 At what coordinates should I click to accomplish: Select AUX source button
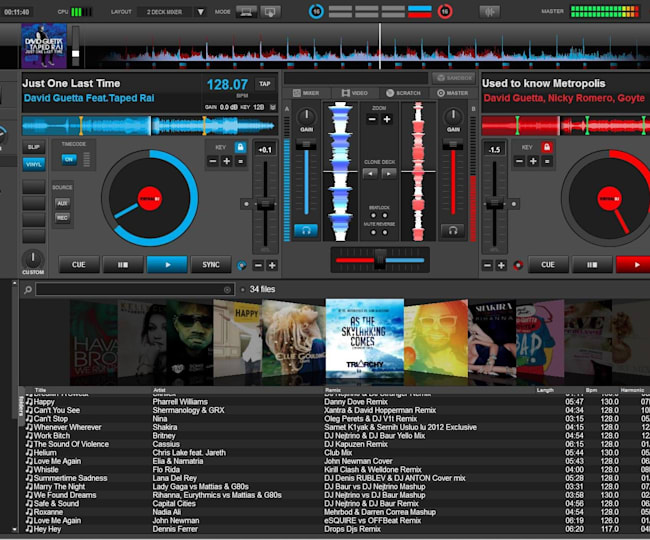tap(62, 203)
